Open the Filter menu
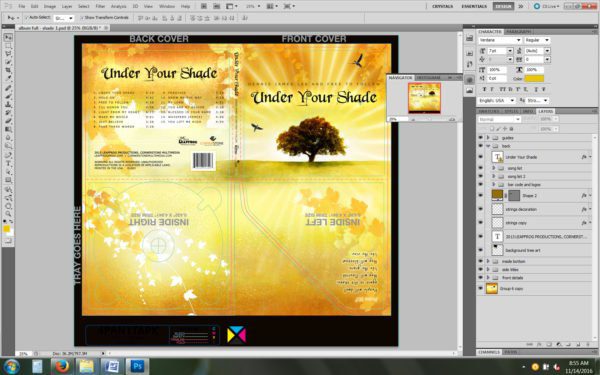The height and width of the screenshot is (375, 600). pyautogui.click(x=100, y=7)
